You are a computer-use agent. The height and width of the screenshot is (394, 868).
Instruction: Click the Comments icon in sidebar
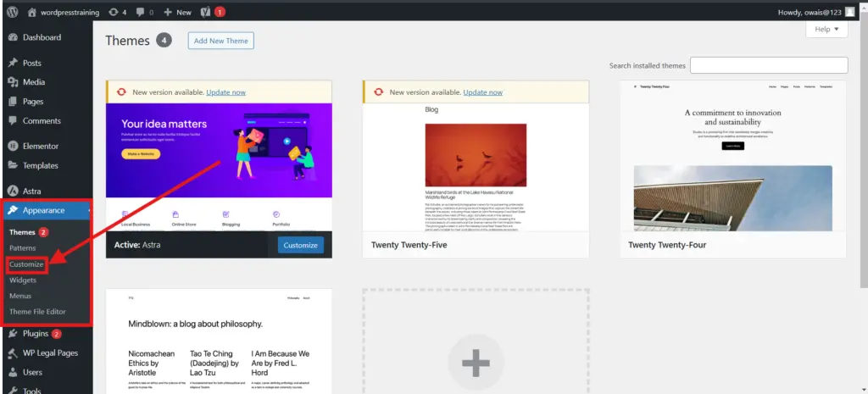coord(14,120)
